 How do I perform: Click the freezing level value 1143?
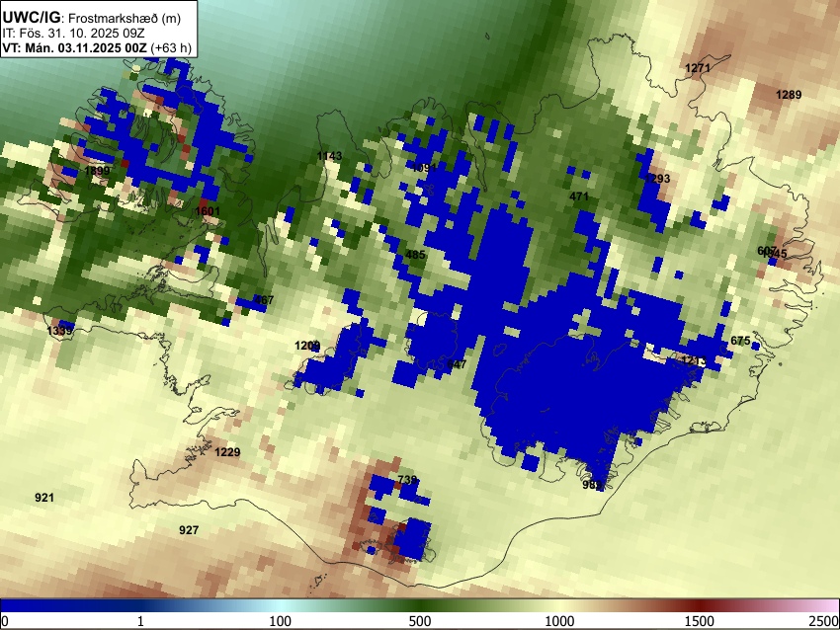329,156
